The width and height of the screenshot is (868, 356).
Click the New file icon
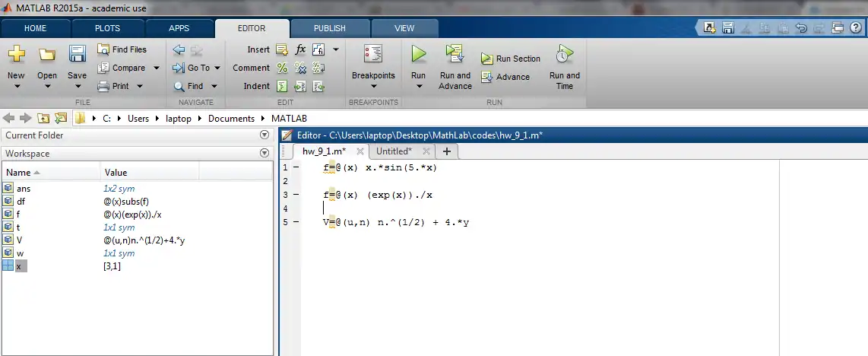[16, 55]
